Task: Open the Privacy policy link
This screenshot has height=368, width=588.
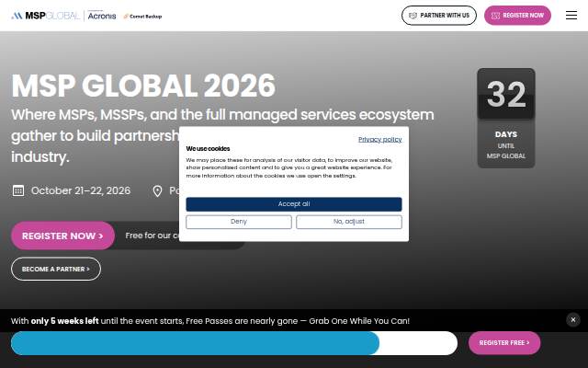Action: point(379,139)
